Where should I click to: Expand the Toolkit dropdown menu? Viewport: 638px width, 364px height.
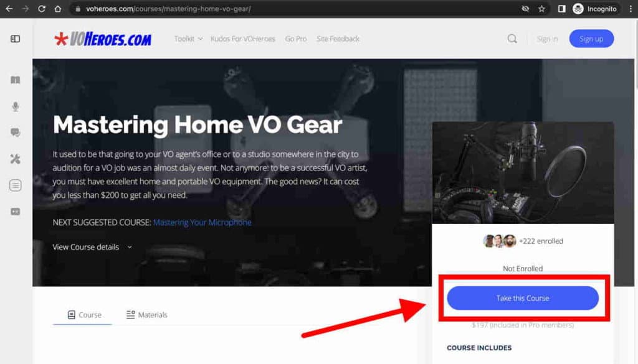pyautogui.click(x=188, y=39)
